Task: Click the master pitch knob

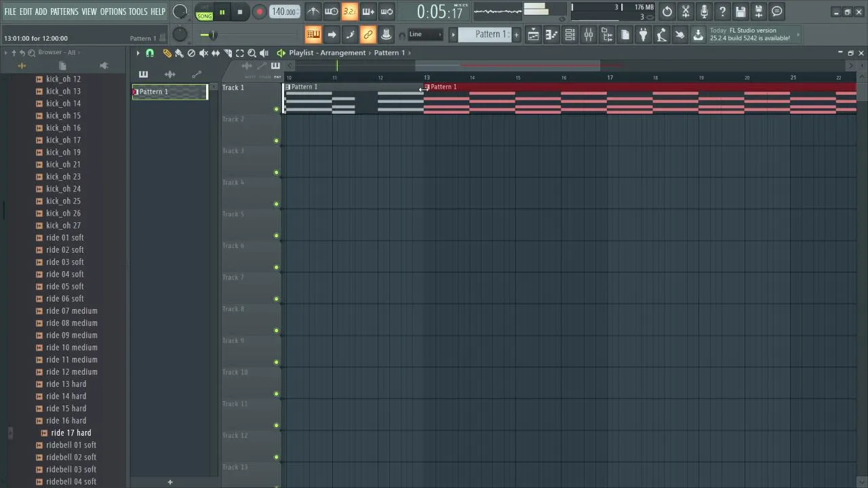Action: (x=180, y=35)
